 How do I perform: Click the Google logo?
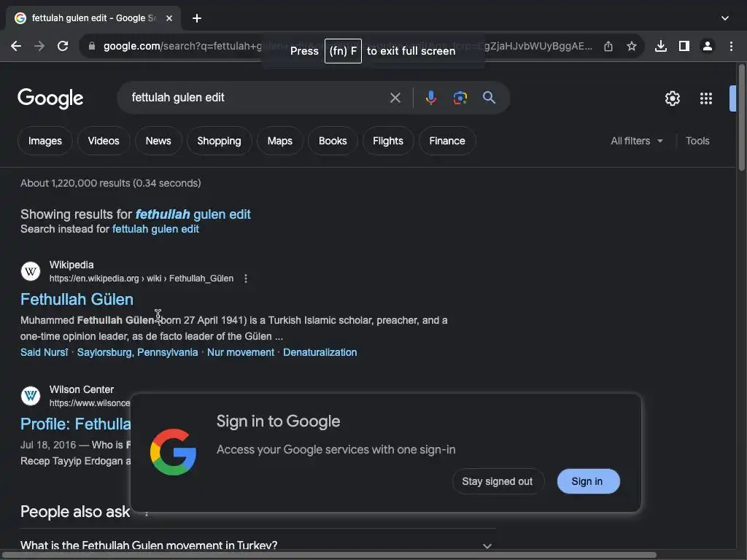click(x=50, y=98)
